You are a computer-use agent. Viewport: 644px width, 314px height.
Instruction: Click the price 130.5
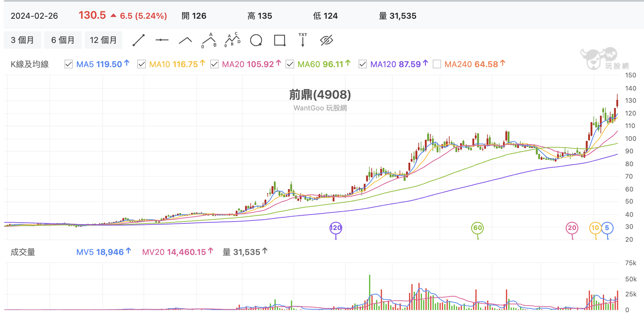click(92, 15)
